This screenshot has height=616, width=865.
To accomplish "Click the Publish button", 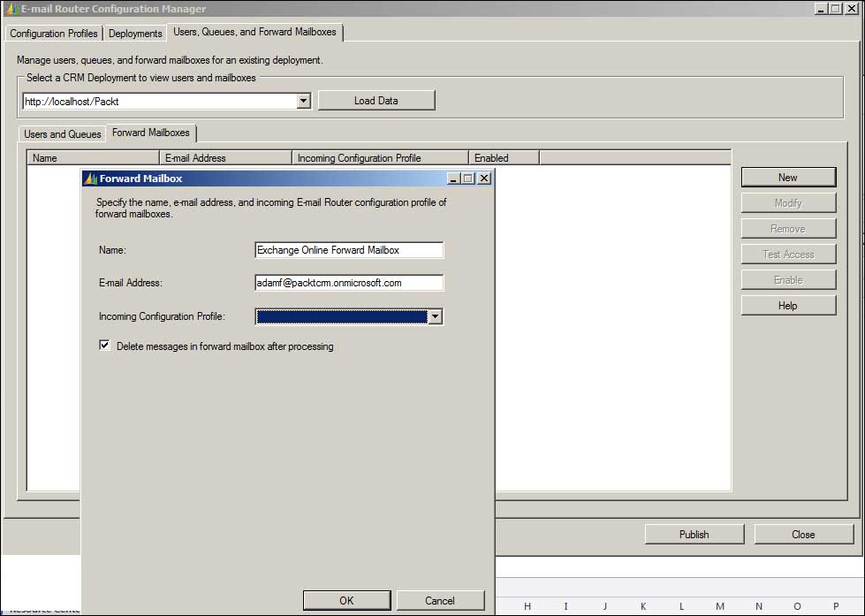I will click(694, 535).
